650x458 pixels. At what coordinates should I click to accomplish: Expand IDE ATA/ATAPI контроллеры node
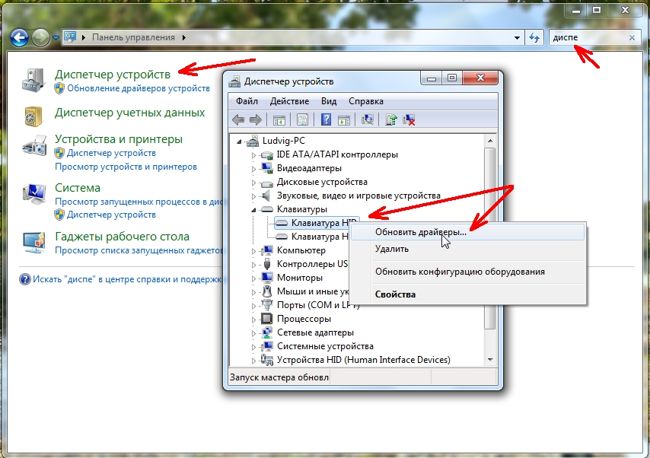coord(254,155)
